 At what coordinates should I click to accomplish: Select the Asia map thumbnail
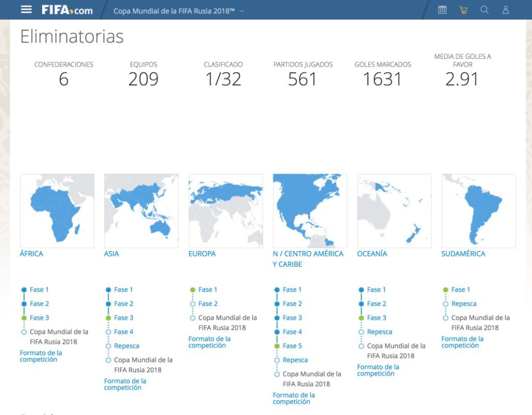tap(141, 211)
